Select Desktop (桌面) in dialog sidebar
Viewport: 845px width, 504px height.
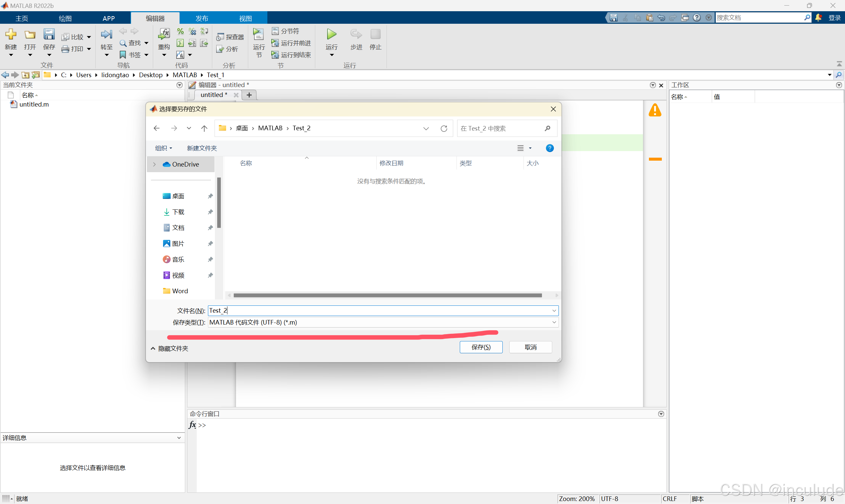pos(178,196)
